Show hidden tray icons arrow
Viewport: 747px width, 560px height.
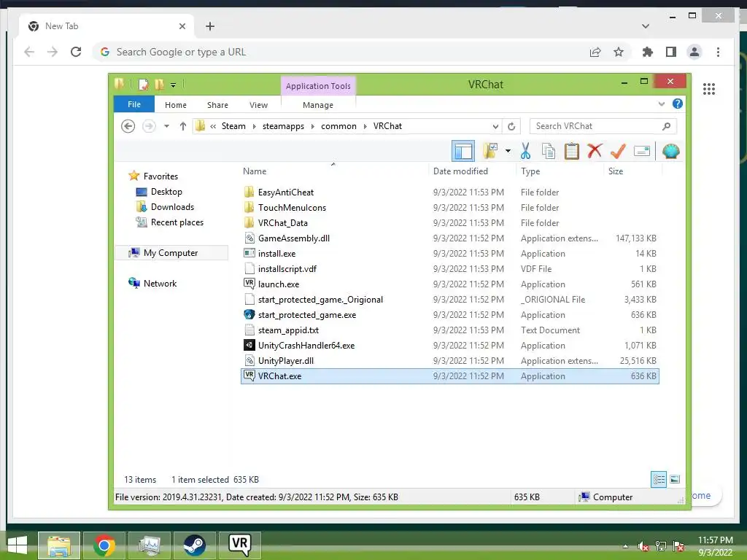tap(625, 547)
